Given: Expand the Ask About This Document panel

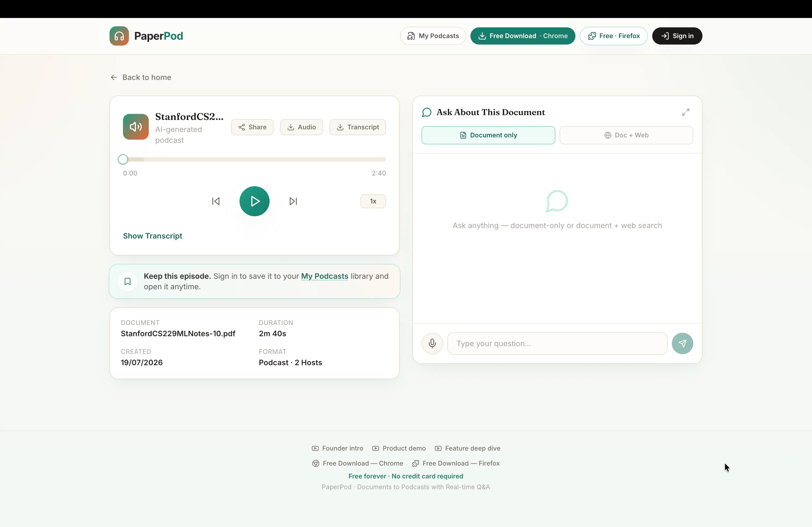Looking at the screenshot, I should click(x=686, y=112).
